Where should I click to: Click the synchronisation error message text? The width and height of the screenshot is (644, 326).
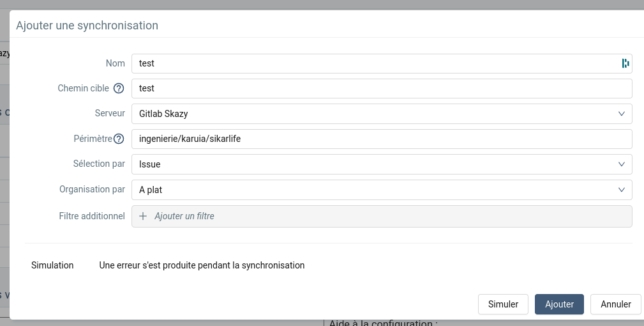point(202,265)
